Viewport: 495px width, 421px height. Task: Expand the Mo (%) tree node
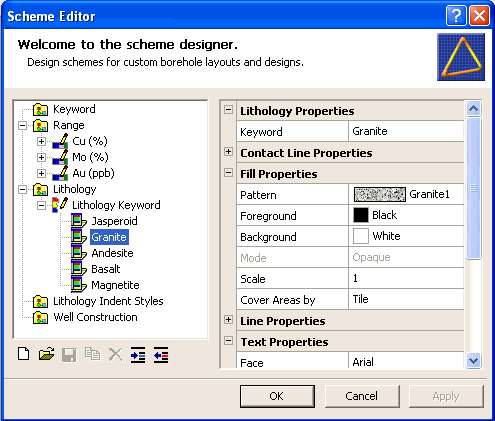pos(41,157)
